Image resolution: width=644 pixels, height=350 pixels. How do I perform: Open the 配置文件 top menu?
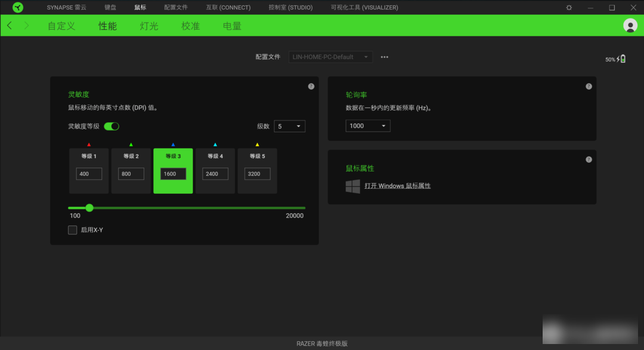pos(176,7)
